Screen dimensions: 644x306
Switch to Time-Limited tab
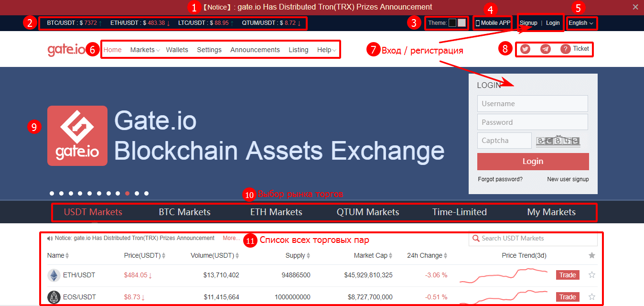[x=460, y=212]
